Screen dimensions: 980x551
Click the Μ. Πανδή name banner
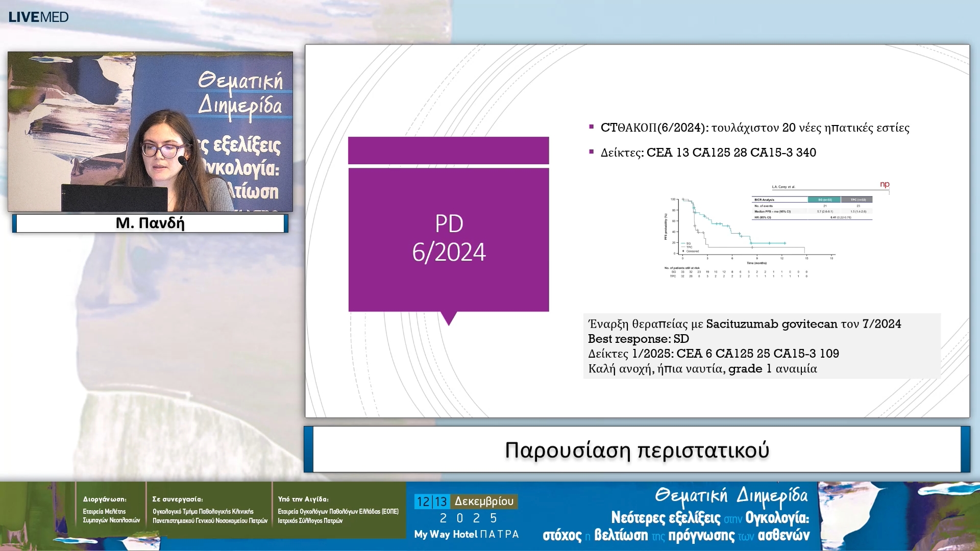(x=150, y=223)
